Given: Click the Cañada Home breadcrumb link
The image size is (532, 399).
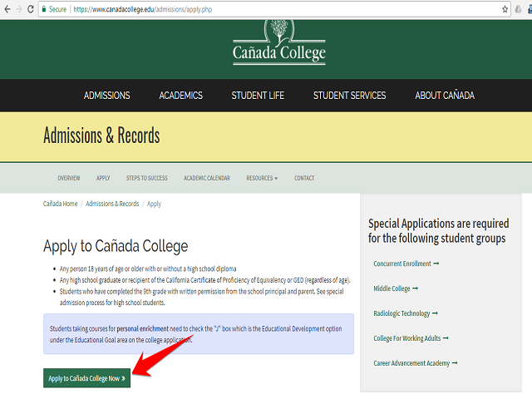Looking at the screenshot, I should tap(60, 204).
